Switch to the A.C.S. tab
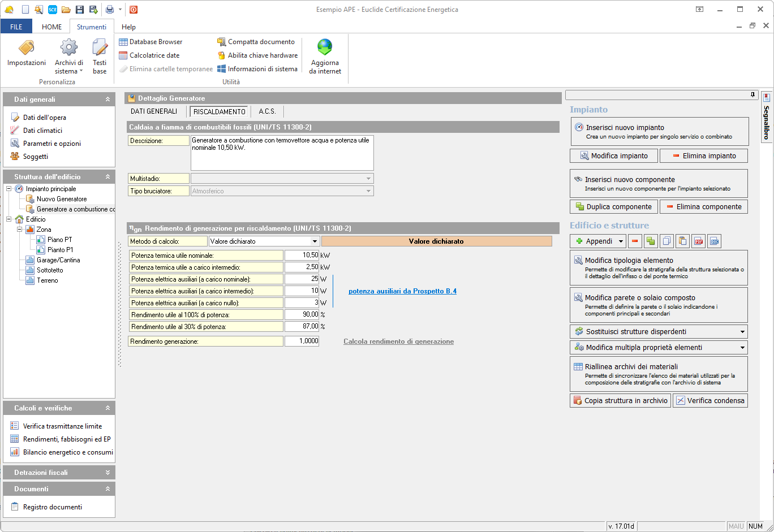Screen dimensions: 774x532 pyautogui.click(x=267, y=111)
